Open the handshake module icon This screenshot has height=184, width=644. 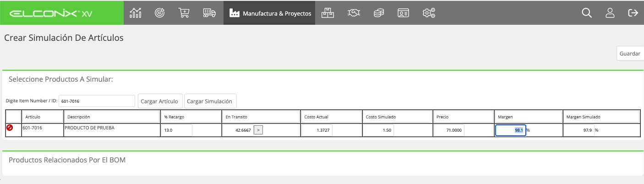pos(353,13)
